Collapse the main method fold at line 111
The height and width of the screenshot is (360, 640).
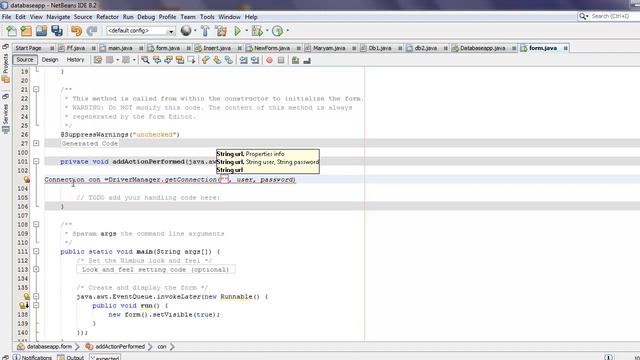[36, 251]
